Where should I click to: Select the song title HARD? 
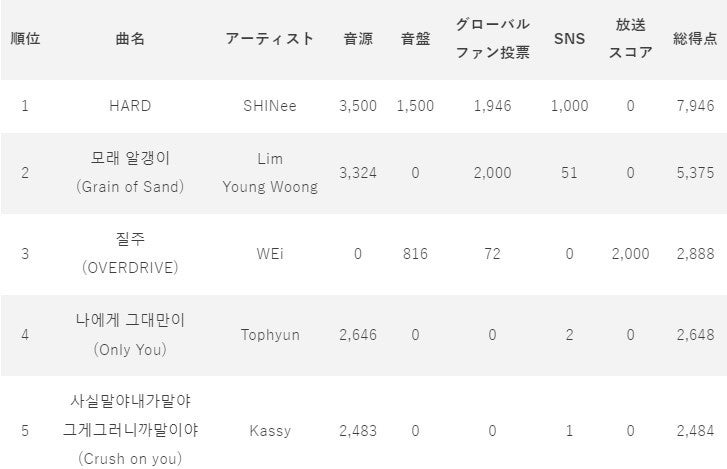[131, 106]
